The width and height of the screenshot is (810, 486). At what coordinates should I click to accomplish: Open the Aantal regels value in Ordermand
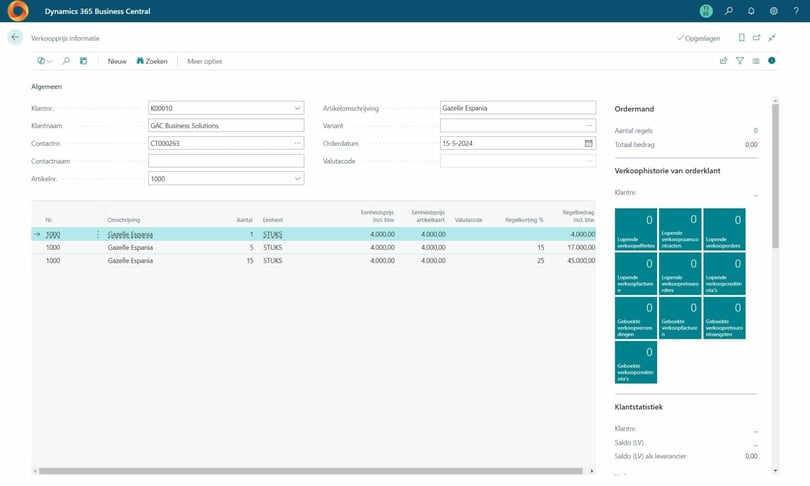point(755,131)
